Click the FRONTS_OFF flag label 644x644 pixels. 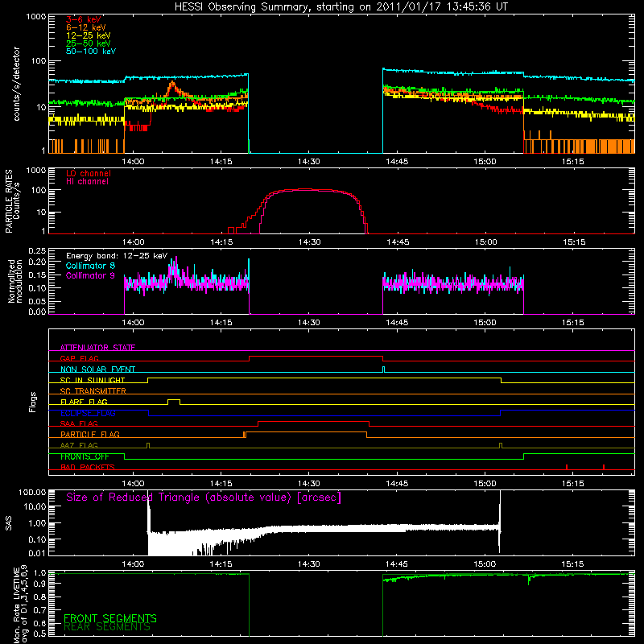pyautogui.click(x=85, y=456)
